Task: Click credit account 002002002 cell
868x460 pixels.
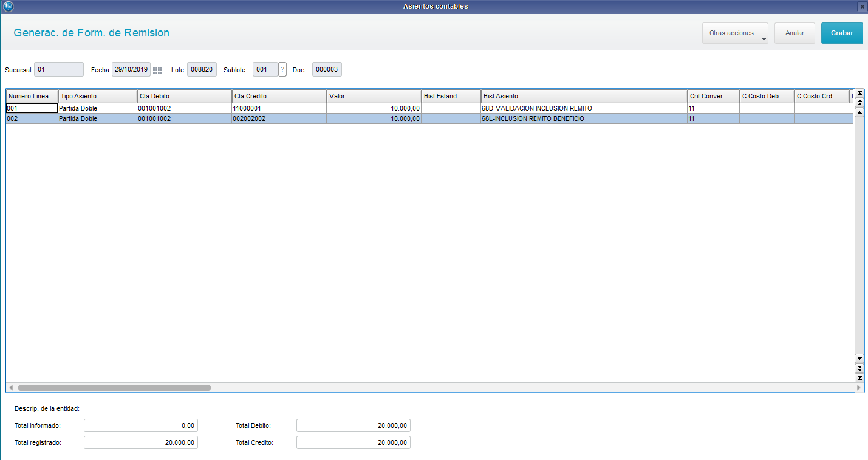Action: pyautogui.click(x=279, y=119)
